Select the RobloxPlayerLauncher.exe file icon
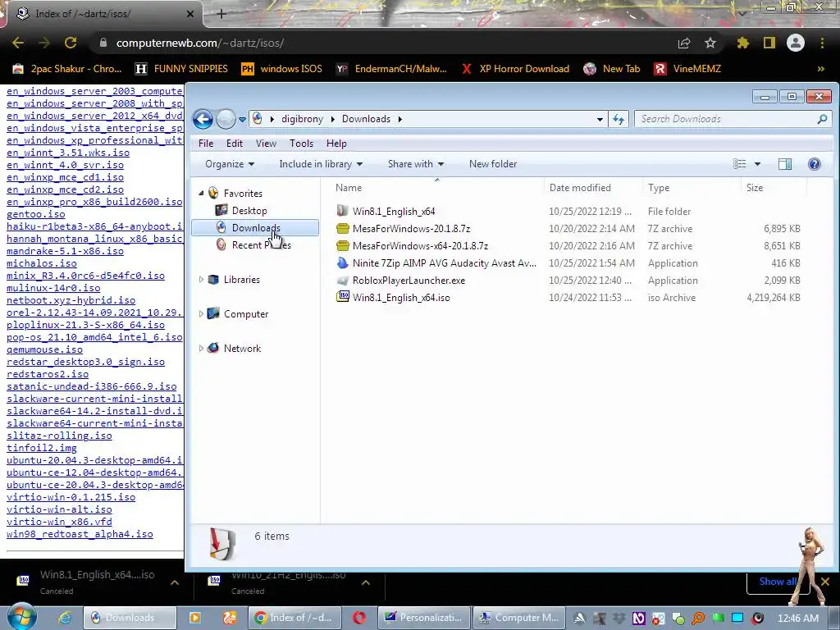 point(342,281)
